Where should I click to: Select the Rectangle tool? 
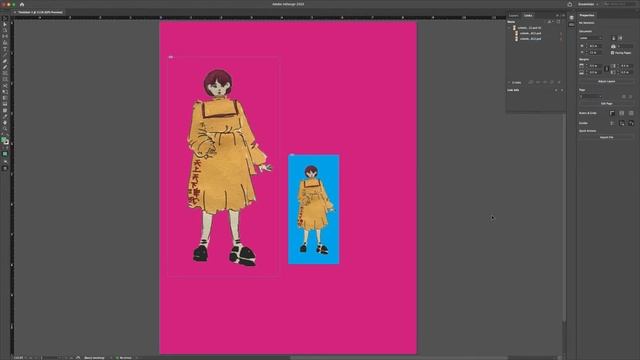5,79
